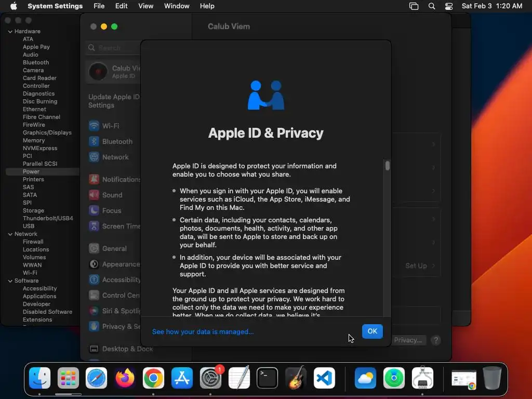Open the Help menu
532x399 pixels.
click(x=207, y=6)
